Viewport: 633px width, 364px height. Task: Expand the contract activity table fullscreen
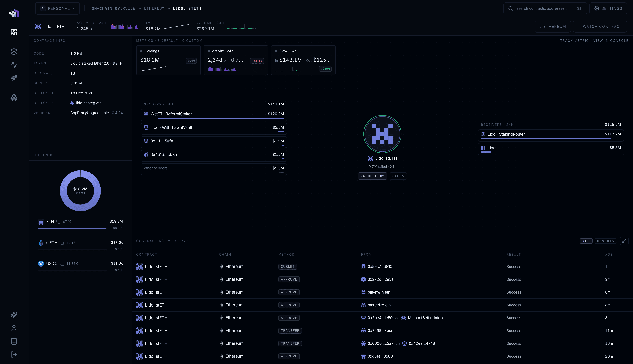pyautogui.click(x=624, y=241)
